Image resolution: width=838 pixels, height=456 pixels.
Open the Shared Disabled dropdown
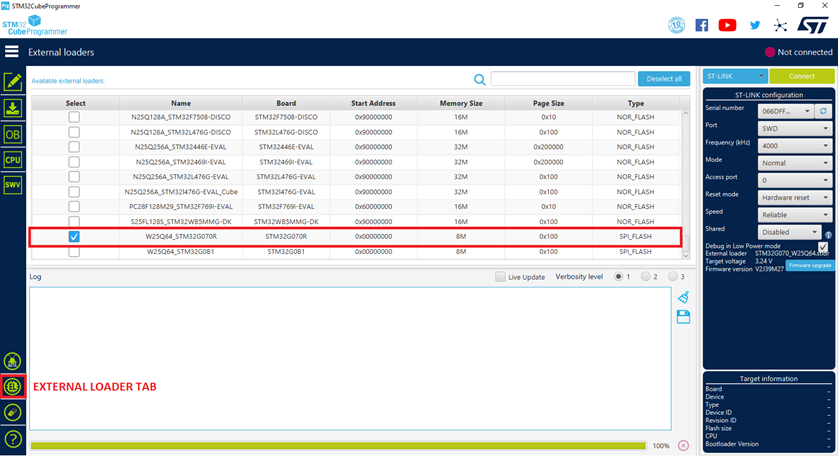[789, 232]
